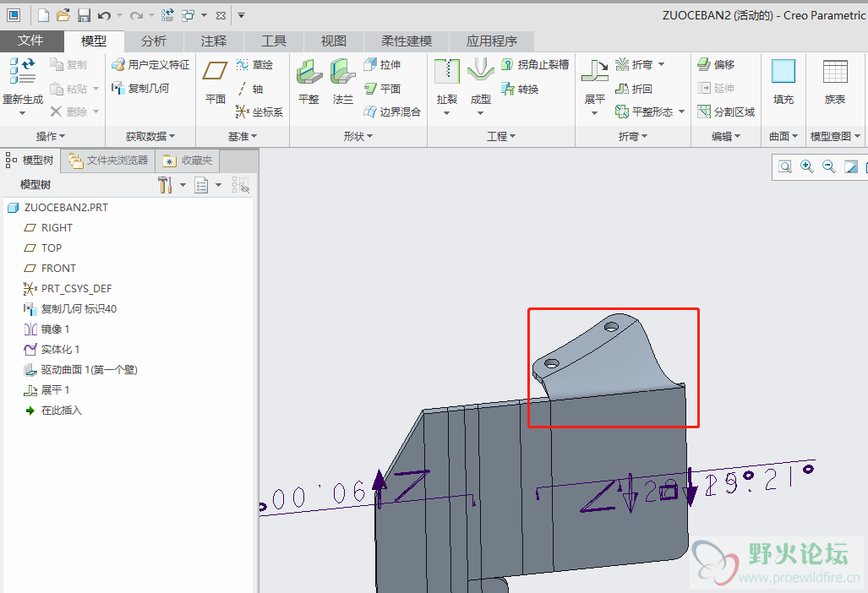Open the quick access toolbar customize arrow
The image size is (868, 593).
242,15
